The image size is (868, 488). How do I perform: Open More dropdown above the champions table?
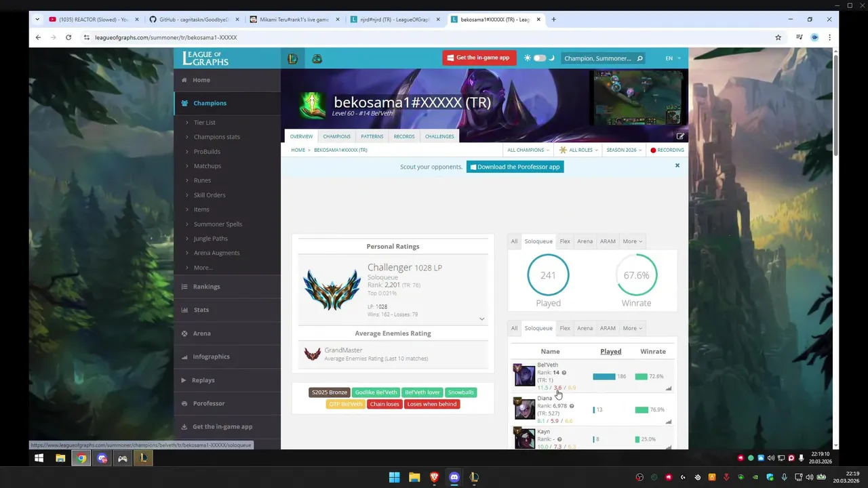(633, 328)
